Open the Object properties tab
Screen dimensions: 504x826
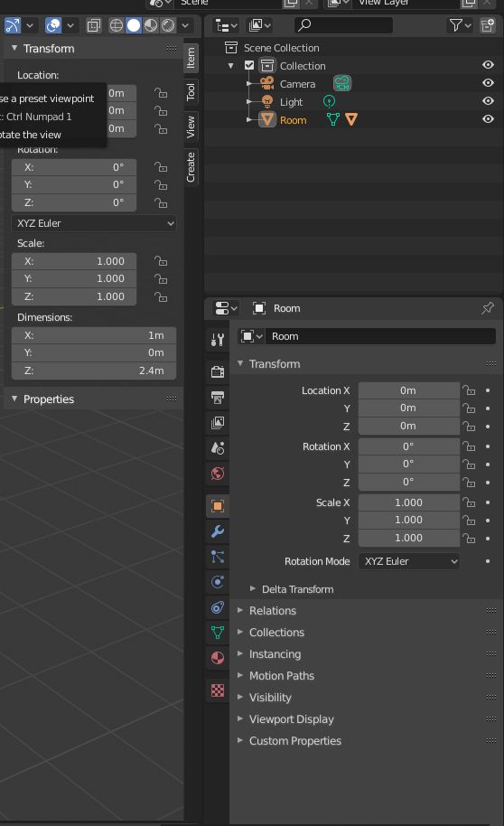point(218,506)
